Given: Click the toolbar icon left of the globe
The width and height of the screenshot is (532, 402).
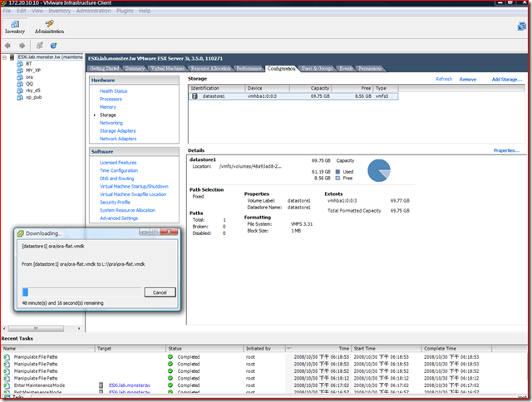Looking at the screenshot, I should coord(40,46).
